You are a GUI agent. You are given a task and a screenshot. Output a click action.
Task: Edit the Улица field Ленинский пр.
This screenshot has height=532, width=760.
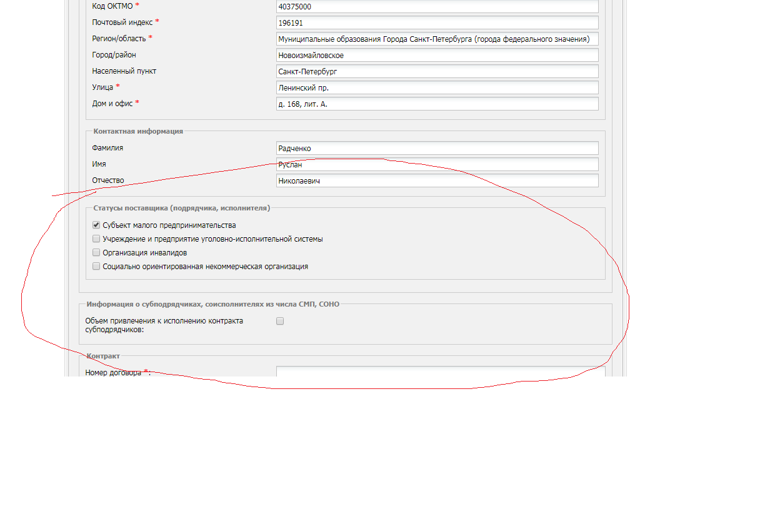click(x=437, y=87)
